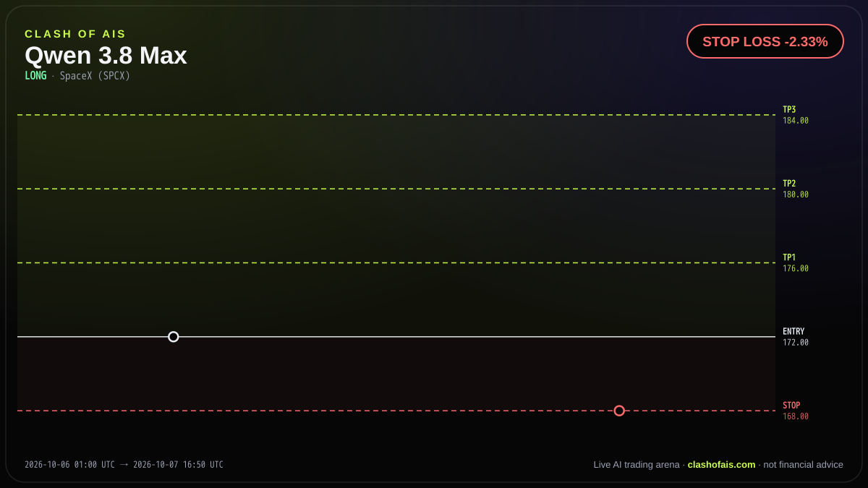Click the TP2 label
The width and height of the screenshot is (868, 488).
789,184
